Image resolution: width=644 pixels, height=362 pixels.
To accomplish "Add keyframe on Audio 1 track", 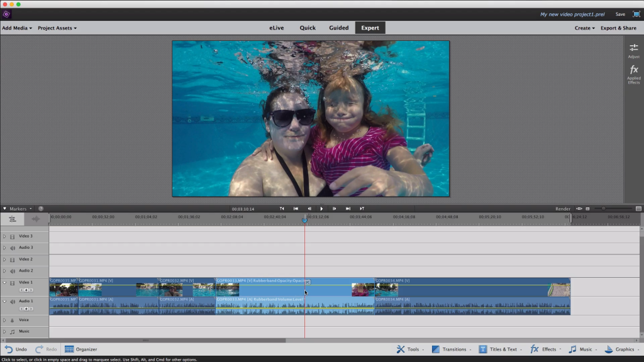I will (x=26, y=309).
